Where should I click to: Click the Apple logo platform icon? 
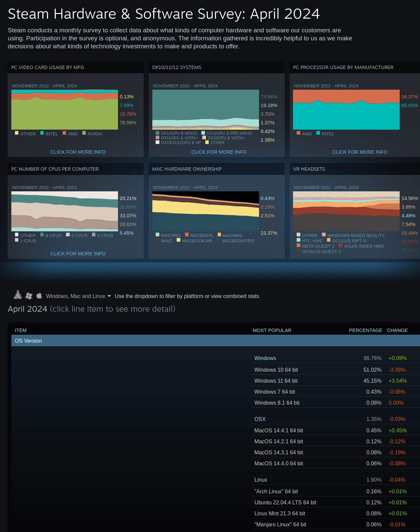(x=39, y=295)
